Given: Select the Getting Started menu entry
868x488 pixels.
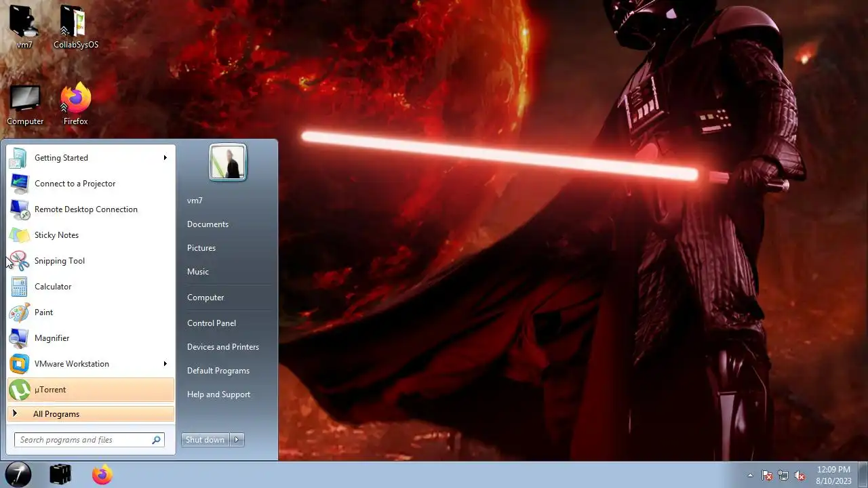Looking at the screenshot, I should click(x=91, y=158).
